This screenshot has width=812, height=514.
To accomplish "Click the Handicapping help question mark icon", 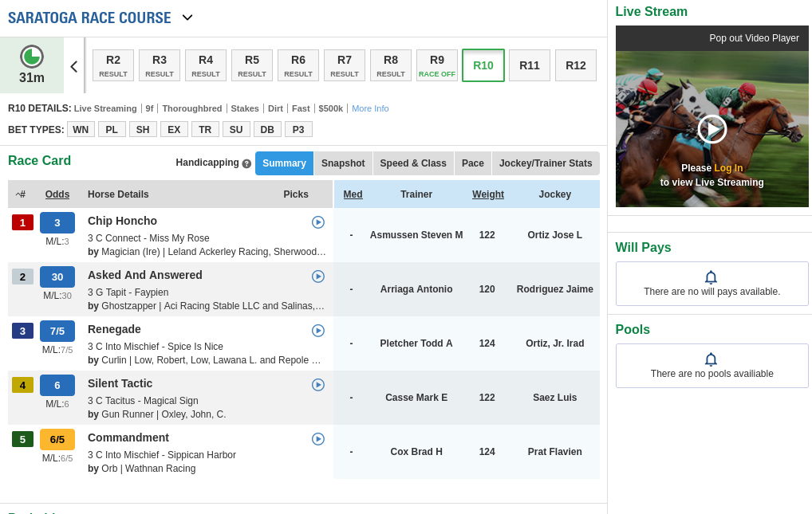I will coord(246,163).
